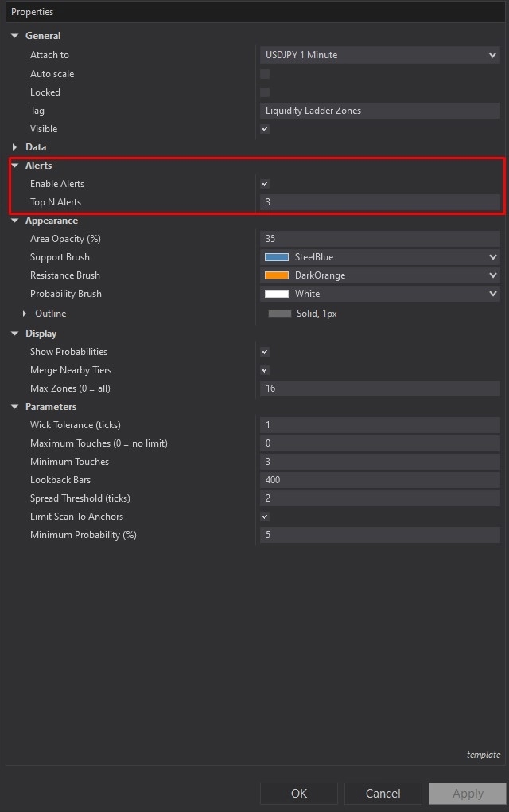Collapse the Parameters section

tap(15, 407)
